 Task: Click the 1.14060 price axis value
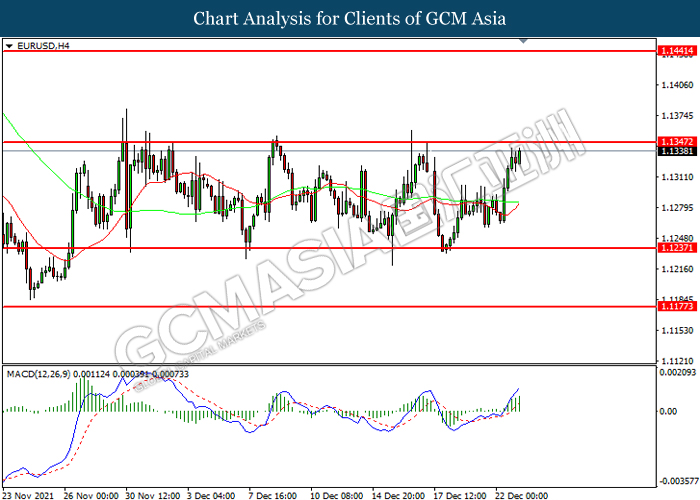tap(677, 85)
